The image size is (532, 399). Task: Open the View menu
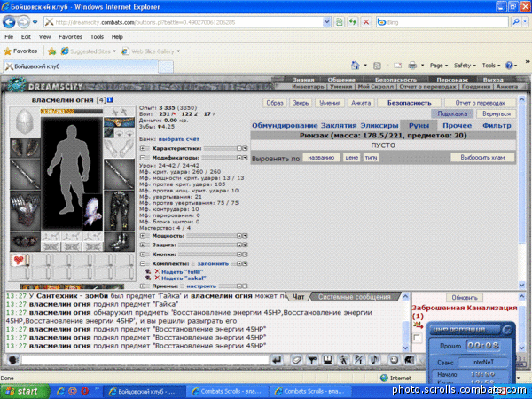pyautogui.click(x=44, y=37)
